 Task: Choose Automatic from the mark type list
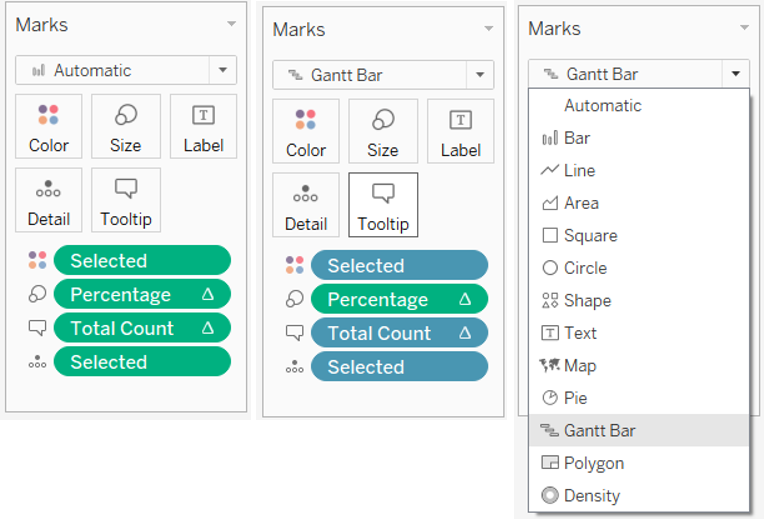coord(639,106)
